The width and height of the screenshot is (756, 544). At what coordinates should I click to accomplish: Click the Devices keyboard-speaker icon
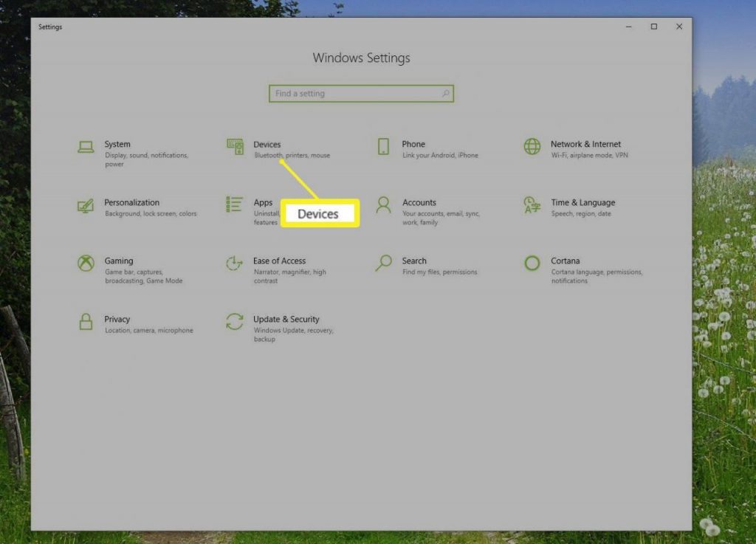tap(235, 146)
